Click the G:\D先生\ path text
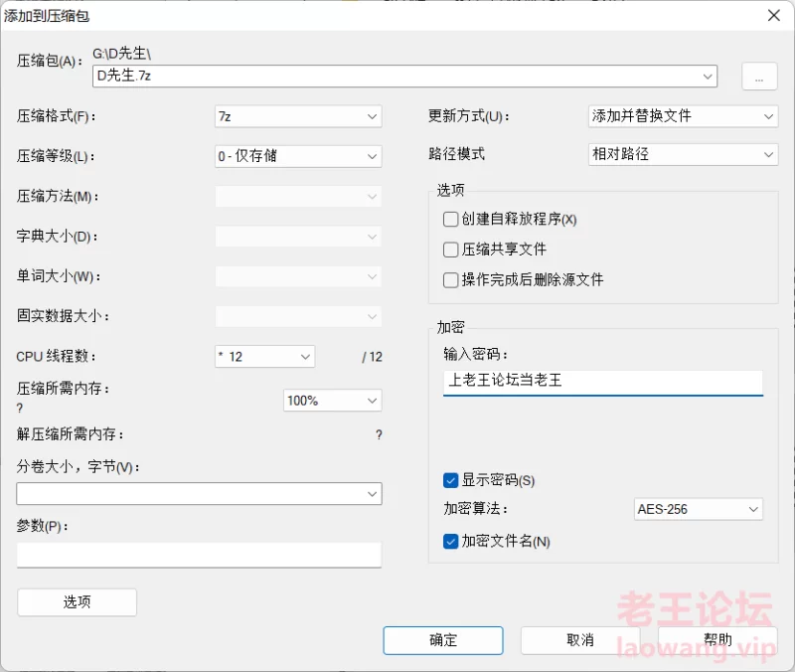Screen dimensions: 795x672 (121, 54)
